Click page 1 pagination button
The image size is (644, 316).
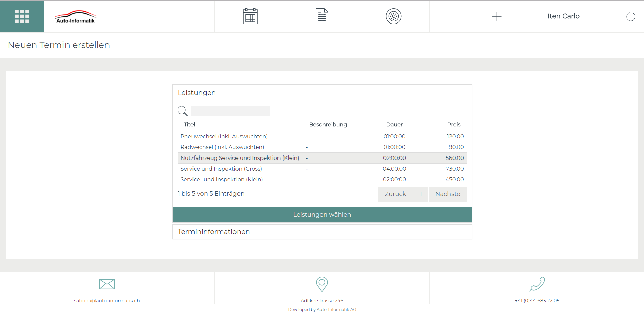pyautogui.click(x=421, y=194)
